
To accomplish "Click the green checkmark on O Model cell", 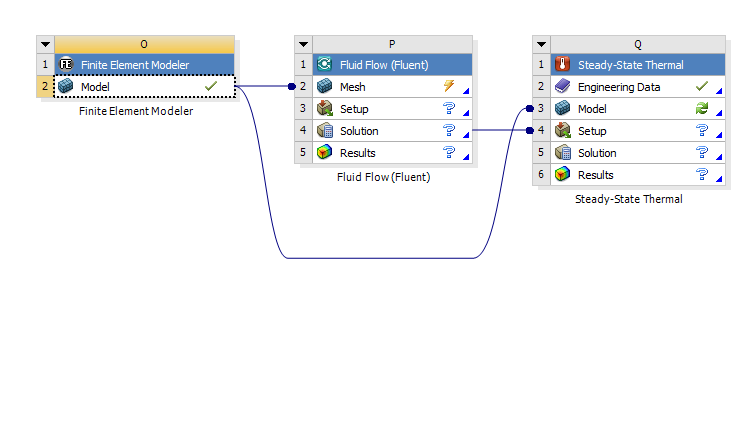I will click(x=211, y=86).
